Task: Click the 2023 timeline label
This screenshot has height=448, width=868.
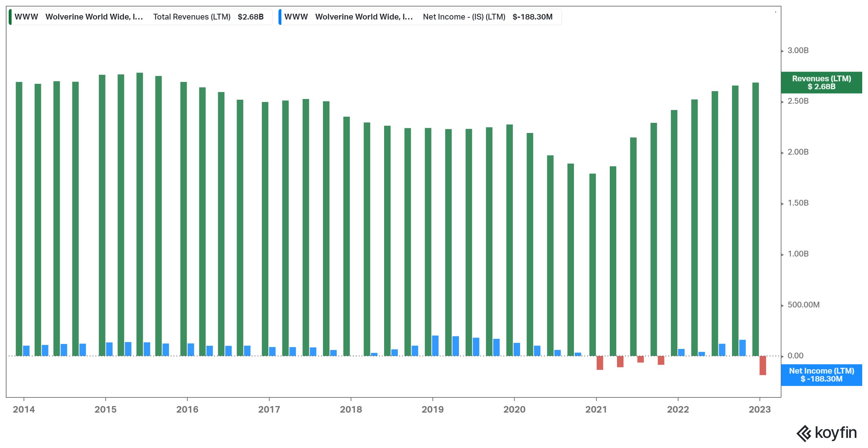Action: (759, 409)
